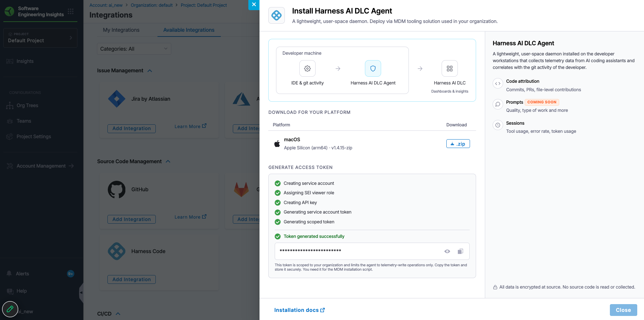Screen dimensions: 644x320
Task: Click the Software Engineering Insights logo
Action: pos(9,11)
